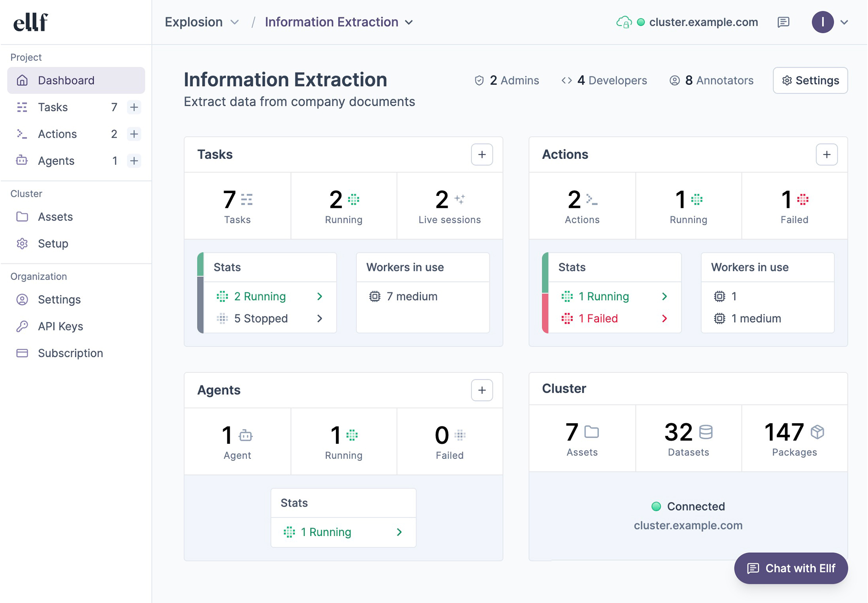
Task: Click the ellf logo
Action: [x=31, y=22]
